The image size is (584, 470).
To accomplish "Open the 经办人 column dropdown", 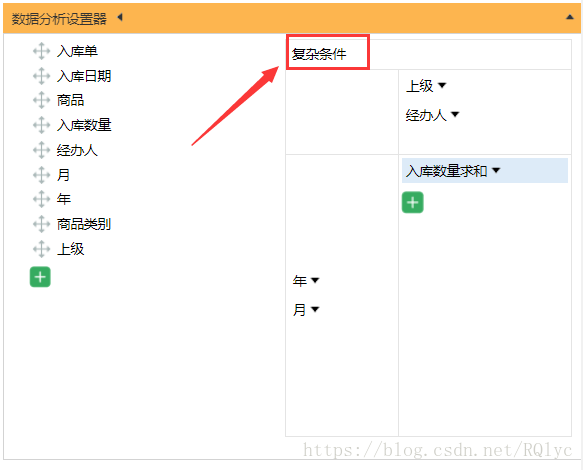I will [x=455, y=114].
